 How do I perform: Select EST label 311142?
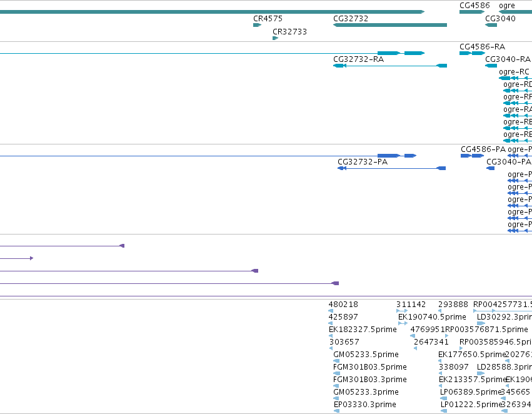point(411,305)
